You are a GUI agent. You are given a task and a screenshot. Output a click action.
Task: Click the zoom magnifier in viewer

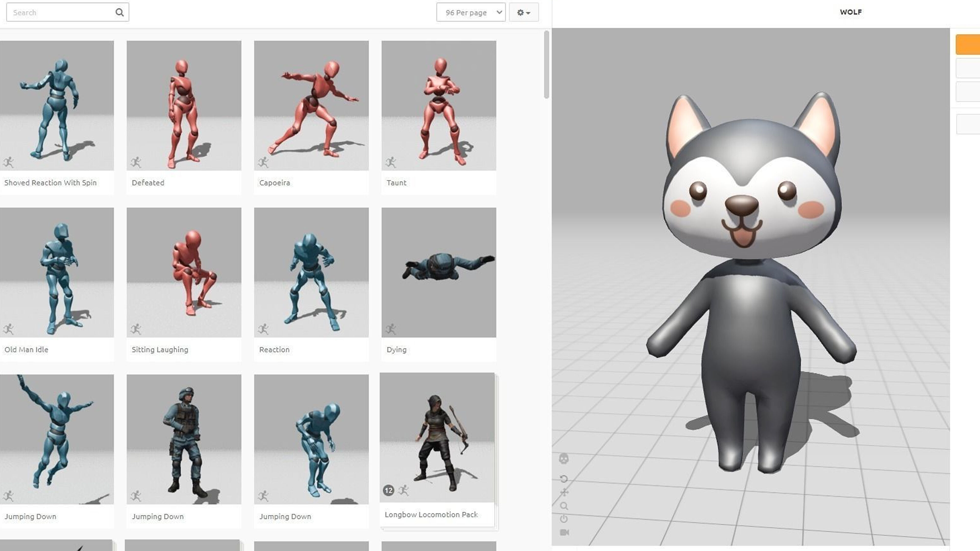pos(564,506)
